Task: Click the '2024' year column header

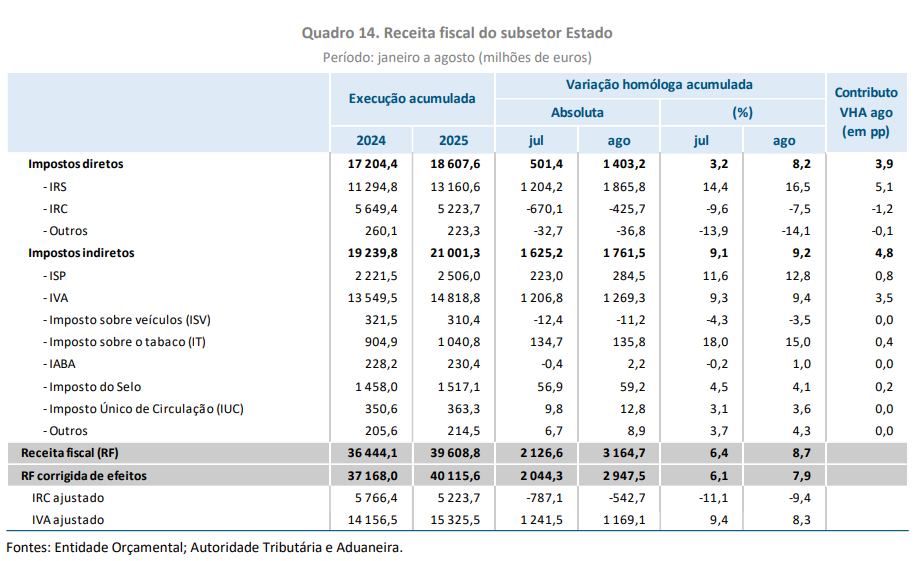Action: click(370, 140)
